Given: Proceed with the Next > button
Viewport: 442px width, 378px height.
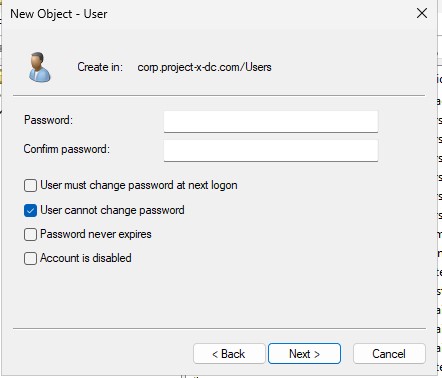Looking at the screenshot, I should [x=304, y=354].
